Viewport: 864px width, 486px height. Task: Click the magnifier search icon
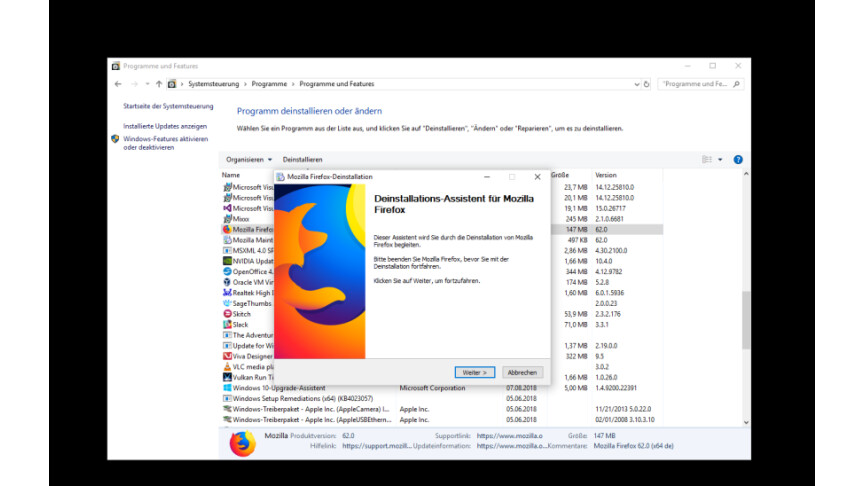(x=737, y=84)
